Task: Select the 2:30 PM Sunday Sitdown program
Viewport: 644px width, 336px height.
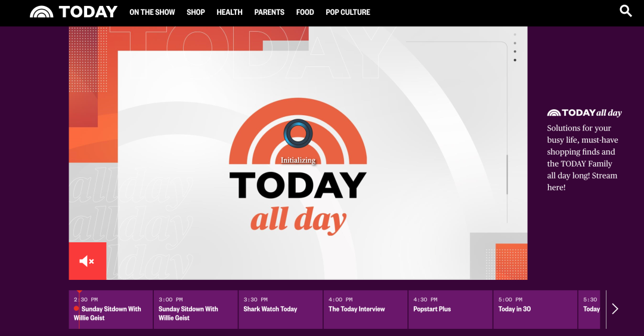Action: click(111, 310)
